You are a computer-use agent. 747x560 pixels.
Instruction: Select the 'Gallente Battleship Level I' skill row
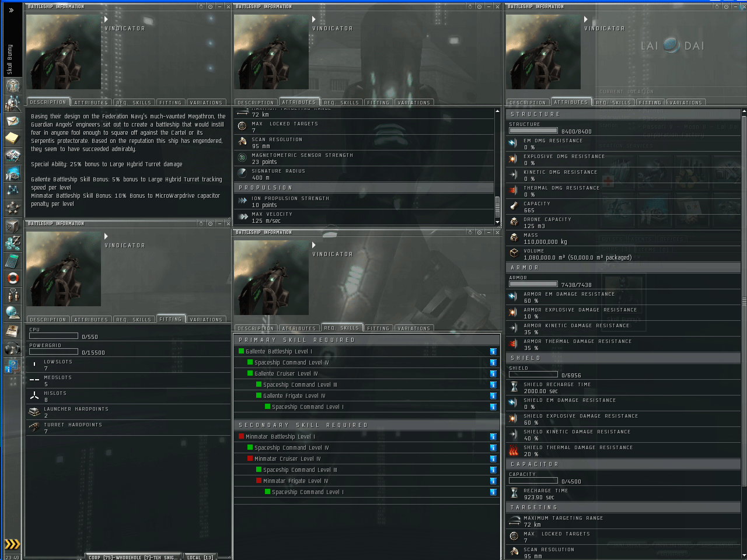pos(366,351)
